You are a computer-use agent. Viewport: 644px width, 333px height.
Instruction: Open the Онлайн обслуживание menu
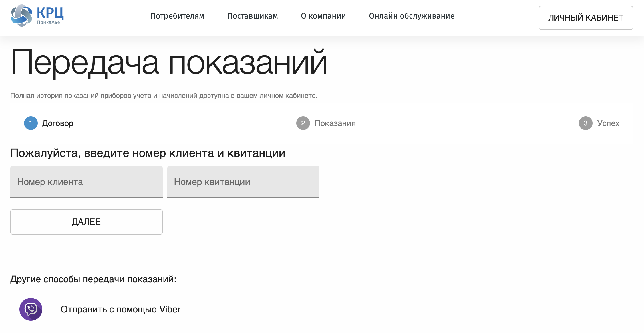[412, 16]
